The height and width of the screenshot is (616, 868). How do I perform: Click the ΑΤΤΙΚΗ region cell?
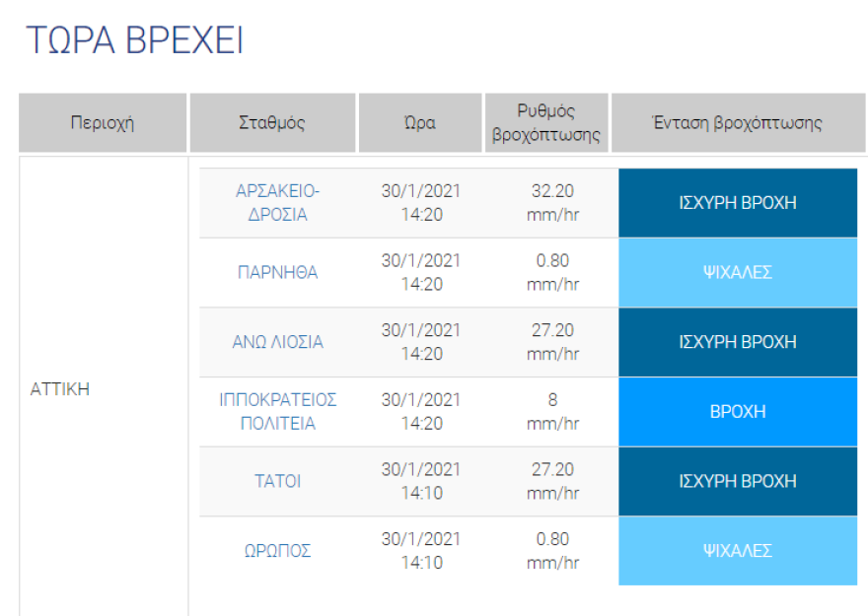pyautogui.click(x=61, y=388)
